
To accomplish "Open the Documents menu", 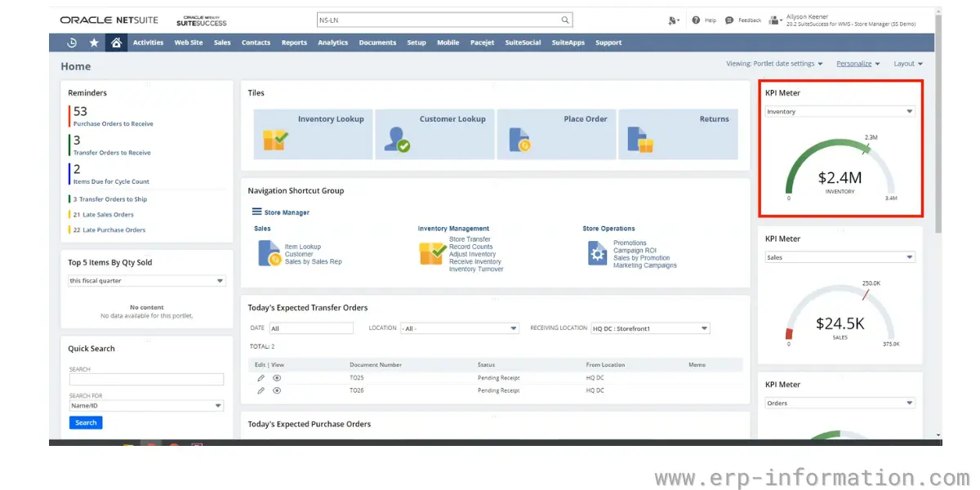I will (x=377, y=42).
